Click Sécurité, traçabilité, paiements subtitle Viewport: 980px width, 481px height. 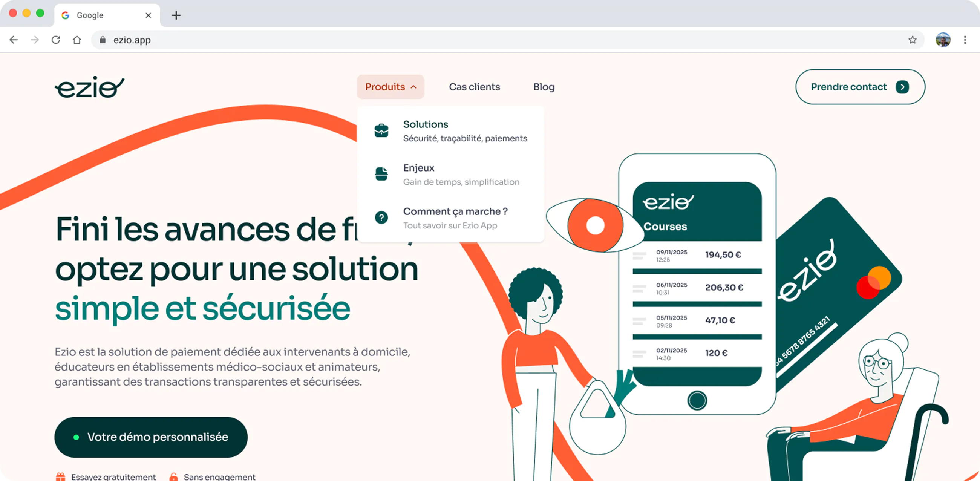pyautogui.click(x=465, y=138)
